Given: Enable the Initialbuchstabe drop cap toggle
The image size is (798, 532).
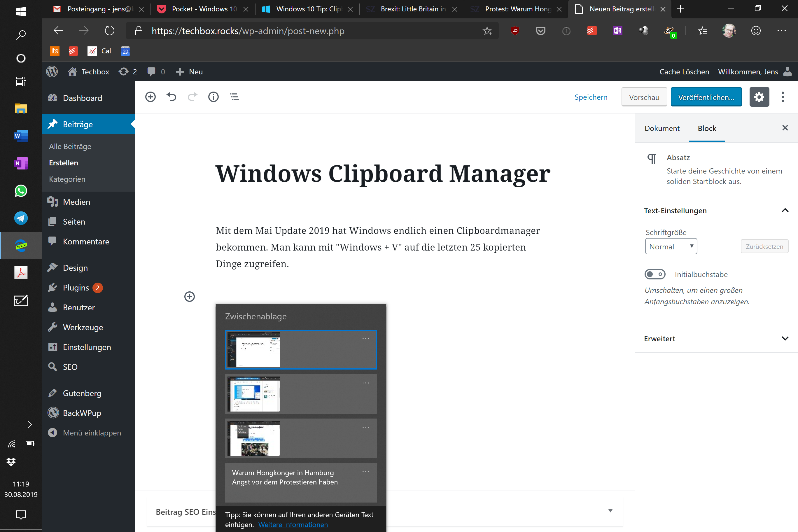Looking at the screenshot, I should coord(655,274).
